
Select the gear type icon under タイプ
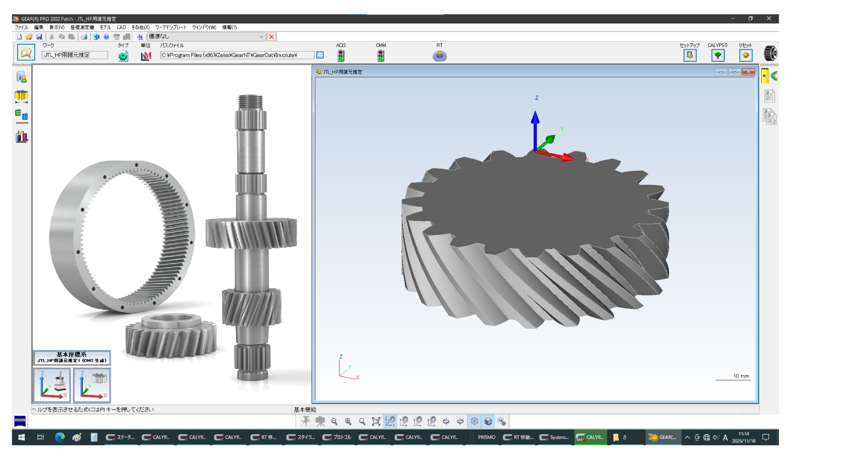[x=123, y=55]
